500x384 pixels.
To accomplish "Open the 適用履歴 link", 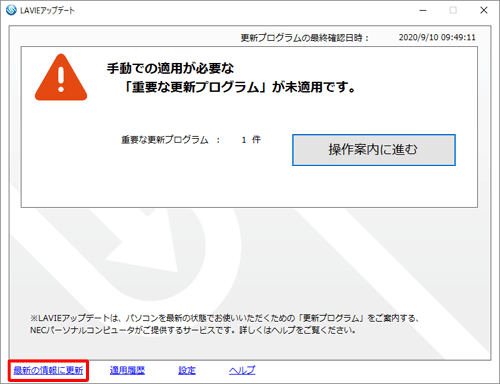I will click(x=127, y=370).
